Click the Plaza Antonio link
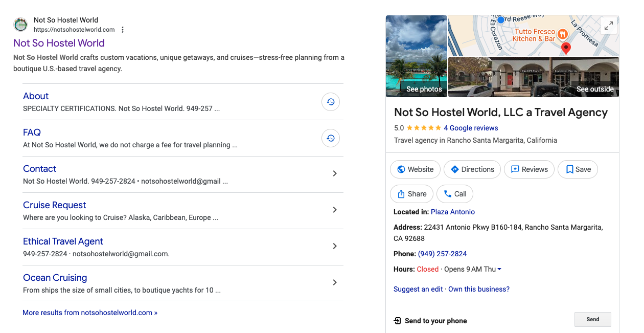 click(x=453, y=212)
